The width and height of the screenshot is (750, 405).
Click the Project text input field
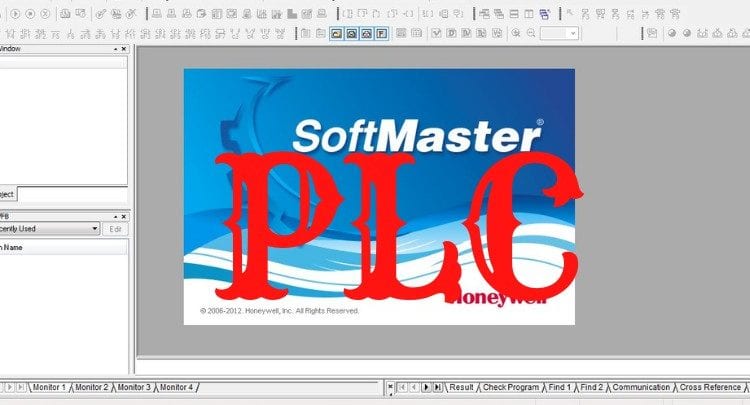tap(73, 194)
